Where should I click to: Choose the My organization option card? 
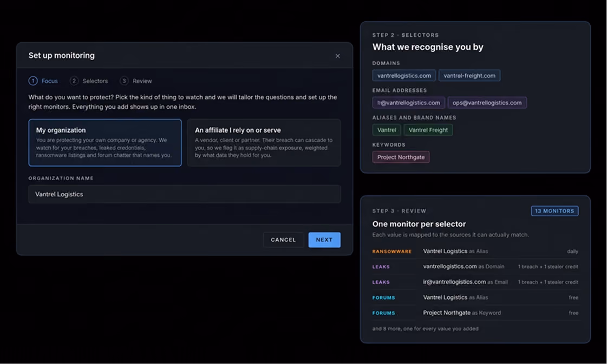[105, 143]
